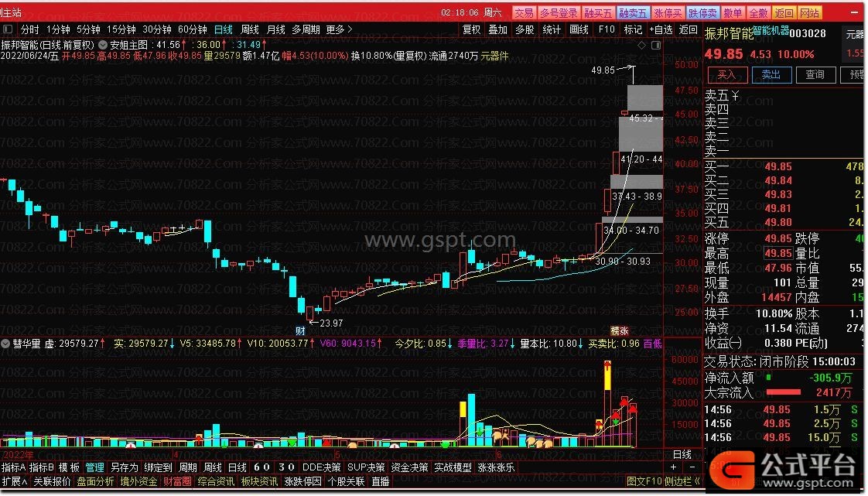Viewport: 868px width, 496px height.
Task: Open the 网站 website button
Action: tap(809, 12)
